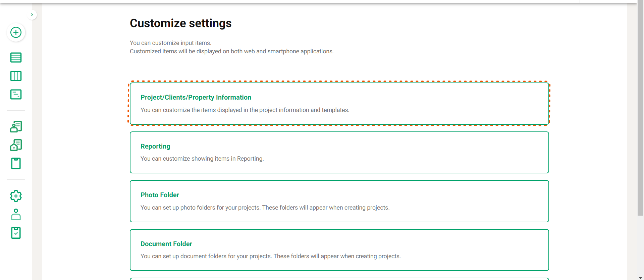Open the user account person icon

pos(16,215)
